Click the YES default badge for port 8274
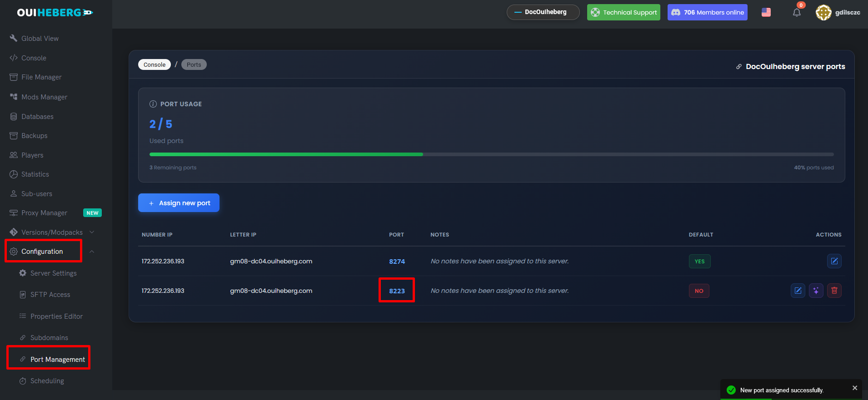The image size is (868, 400). tap(699, 262)
